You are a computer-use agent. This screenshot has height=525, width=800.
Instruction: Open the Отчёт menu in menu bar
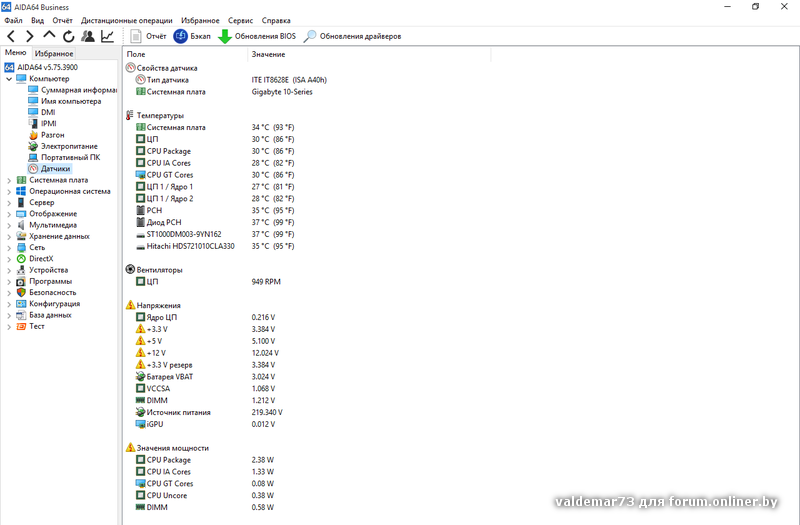[62, 20]
